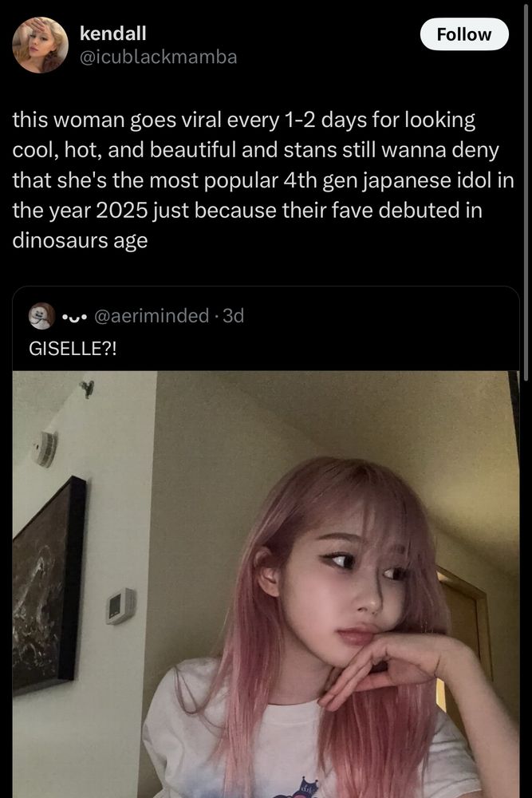The width and height of the screenshot is (532, 798).
Task: Click the •ᴗ• display name in quote
Action: point(74,317)
